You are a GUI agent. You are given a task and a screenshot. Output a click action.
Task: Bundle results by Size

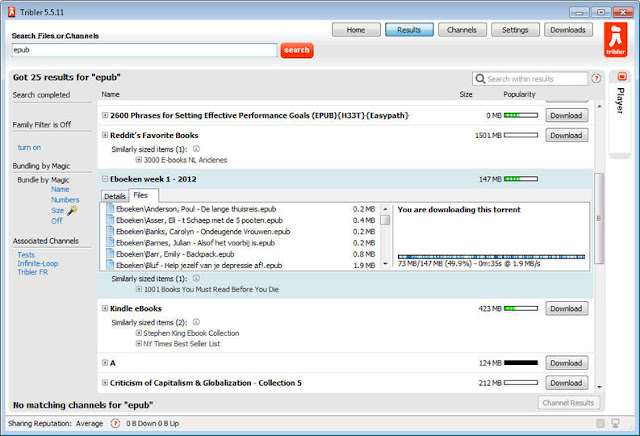(58, 210)
